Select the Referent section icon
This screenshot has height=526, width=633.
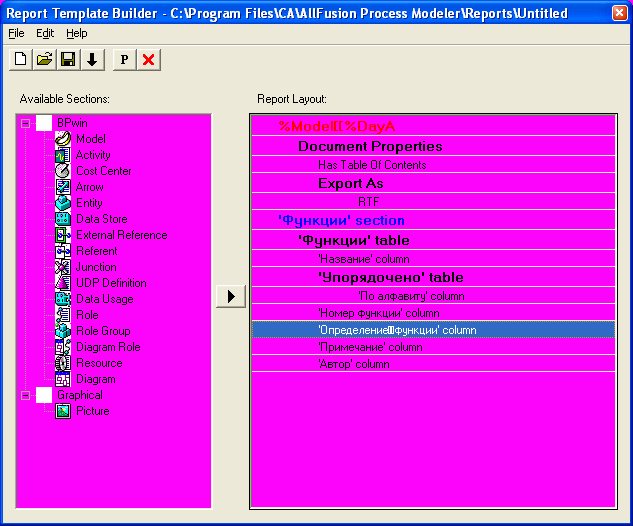point(63,251)
